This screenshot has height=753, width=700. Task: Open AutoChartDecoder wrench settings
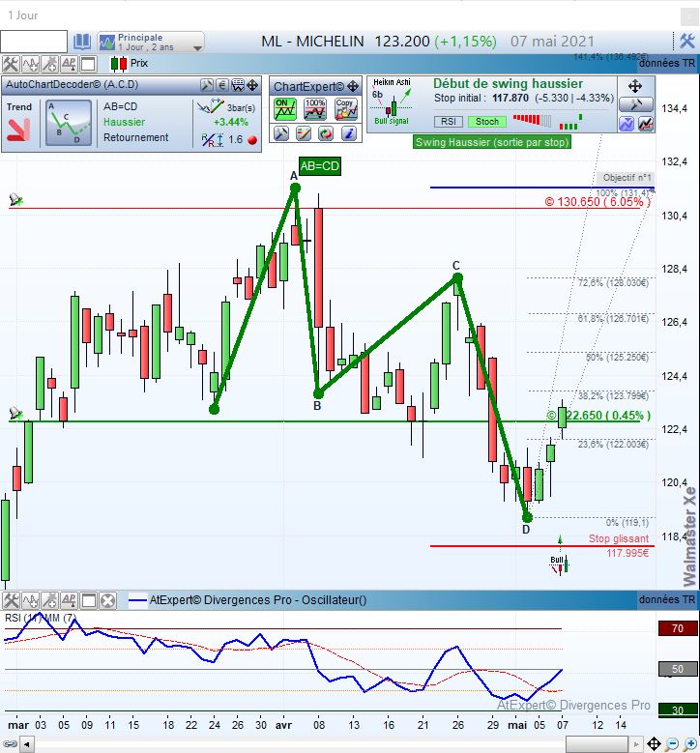coord(207,85)
